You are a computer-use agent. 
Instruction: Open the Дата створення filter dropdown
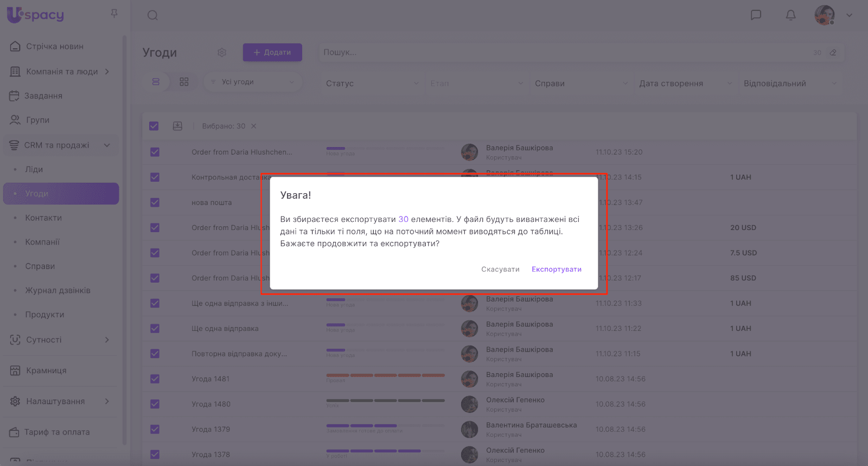pyautogui.click(x=686, y=84)
